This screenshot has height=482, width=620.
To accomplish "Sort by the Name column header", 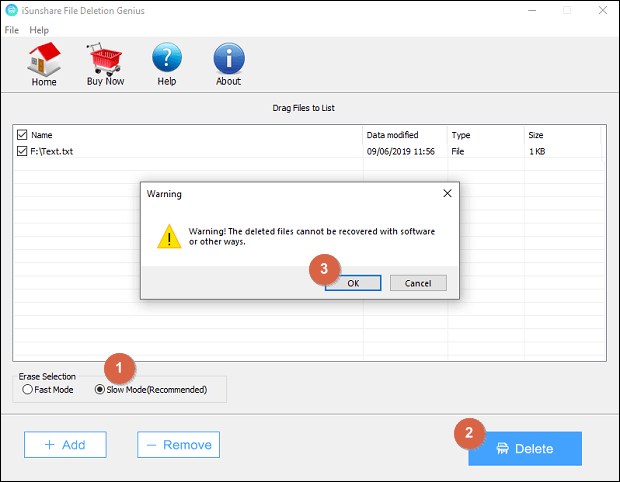I will coord(42,135).
